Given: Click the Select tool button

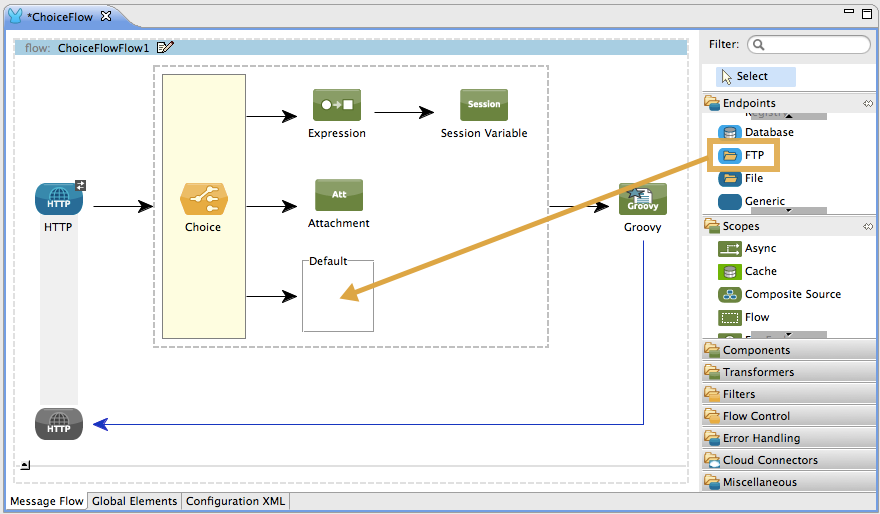Looking at the screenshot, I should click(x=755, y=76).
